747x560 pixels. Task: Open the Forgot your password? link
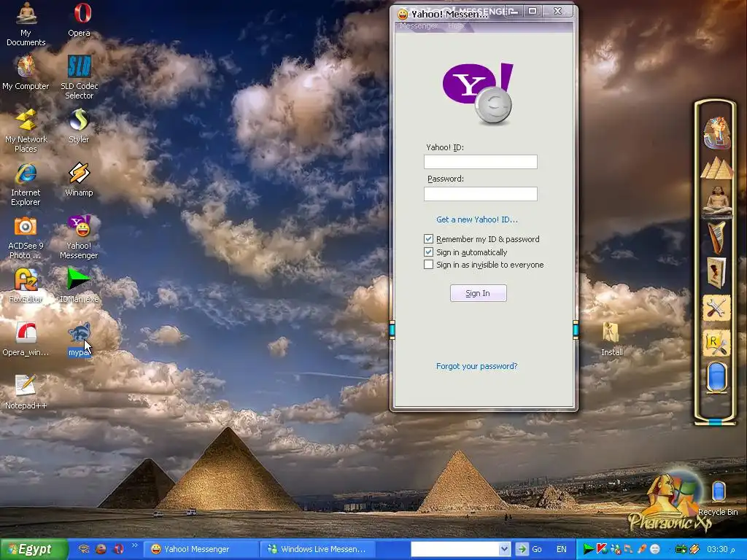pos(476,366)
